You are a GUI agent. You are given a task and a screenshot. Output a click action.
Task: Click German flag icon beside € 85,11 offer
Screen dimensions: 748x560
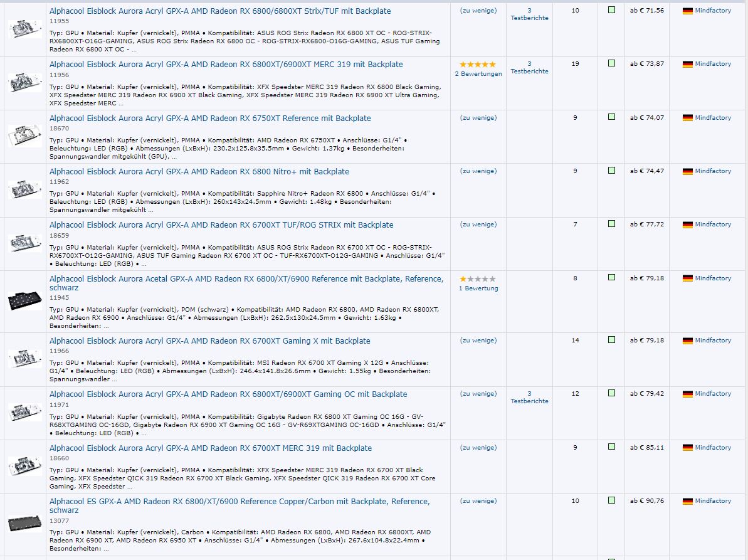pos(687,448)
